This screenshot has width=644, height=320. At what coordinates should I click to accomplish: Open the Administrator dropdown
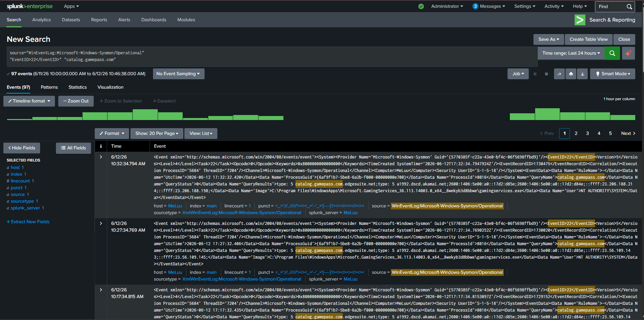(x=447, y=6)
